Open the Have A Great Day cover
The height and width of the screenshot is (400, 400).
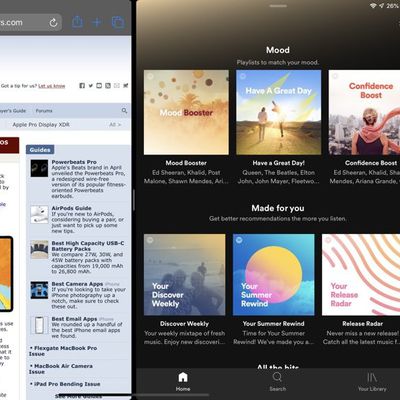(279, 112)
